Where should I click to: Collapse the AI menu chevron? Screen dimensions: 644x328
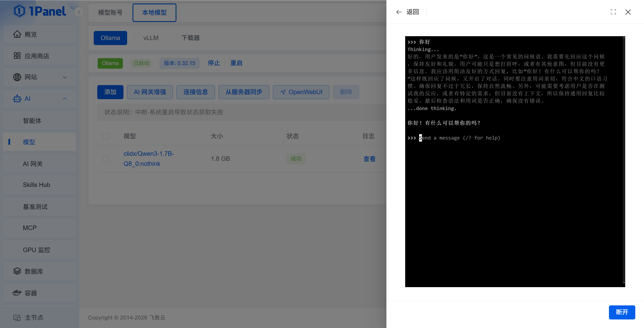[x=65, y=99]
